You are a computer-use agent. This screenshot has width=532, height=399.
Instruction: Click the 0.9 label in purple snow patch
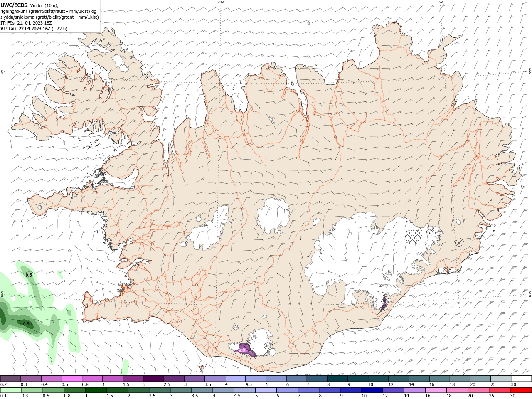[242, 350]
